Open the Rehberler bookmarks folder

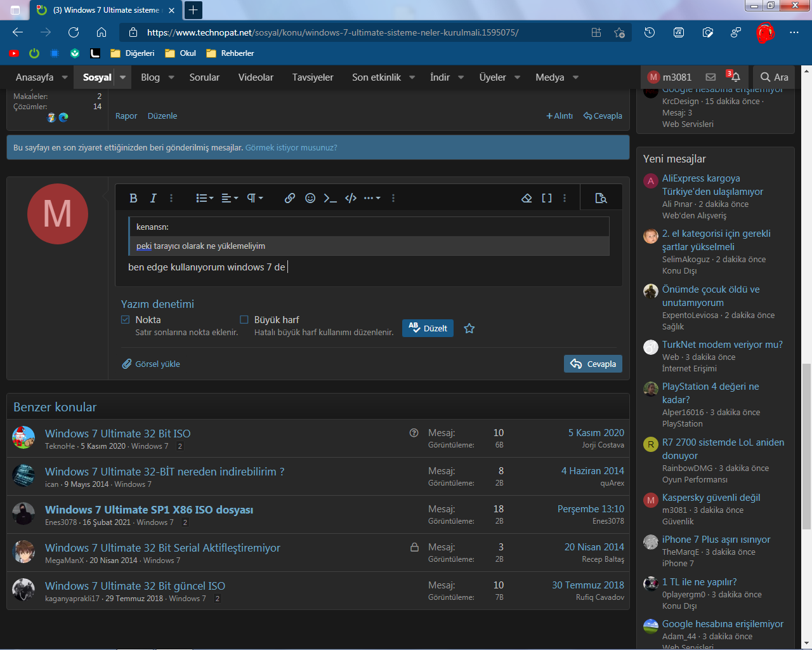click(230, 53)
